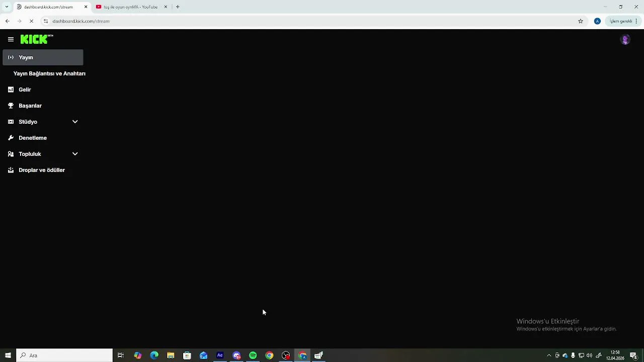Open the notification center icon
The width and height of the screenshot is (644, 362).
pyautogui.click(x=633, y=355)
